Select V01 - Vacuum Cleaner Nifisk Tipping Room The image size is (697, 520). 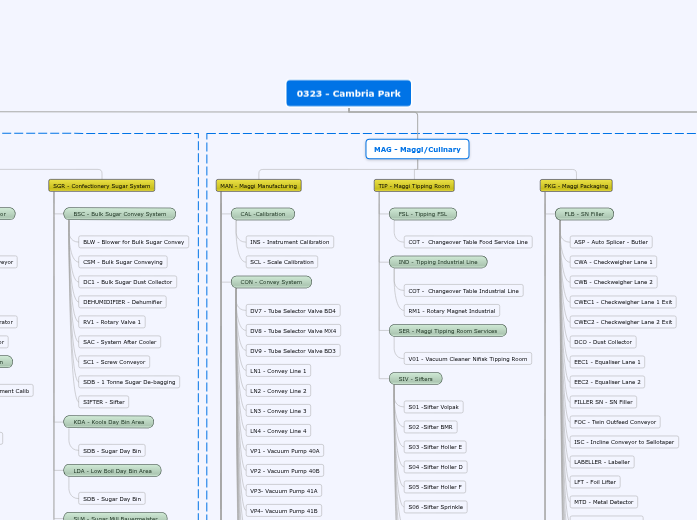(467, 358)
